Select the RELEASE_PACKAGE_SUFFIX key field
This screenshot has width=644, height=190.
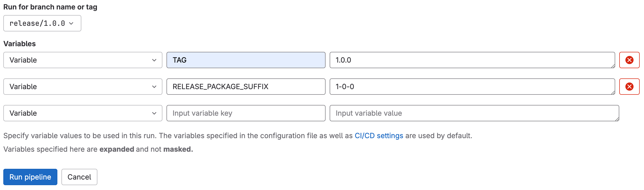(x=246, y=87)
